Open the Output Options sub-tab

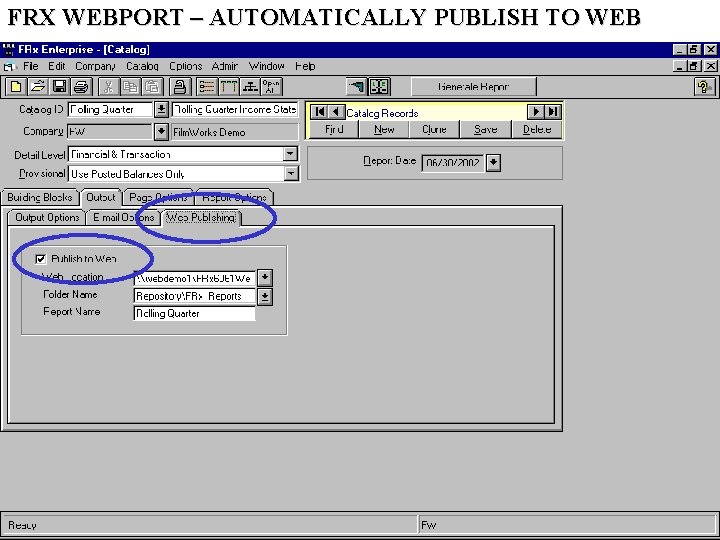47,218
